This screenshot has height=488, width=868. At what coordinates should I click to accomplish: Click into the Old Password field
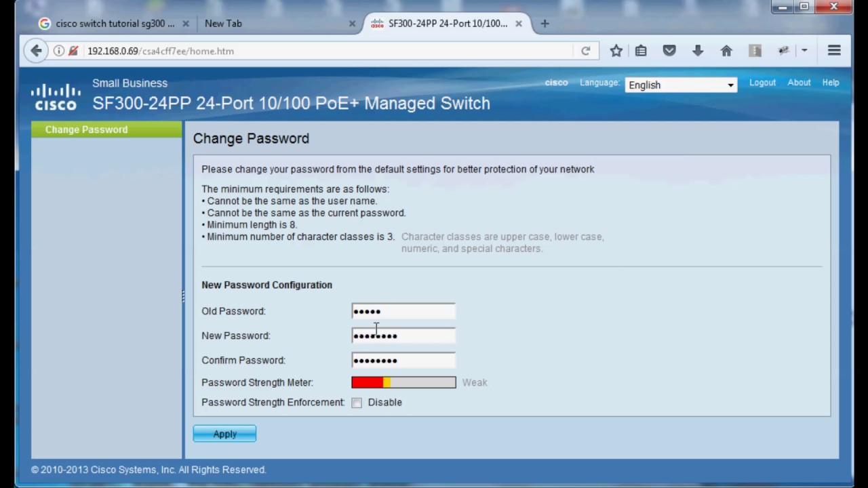[403, 311]
